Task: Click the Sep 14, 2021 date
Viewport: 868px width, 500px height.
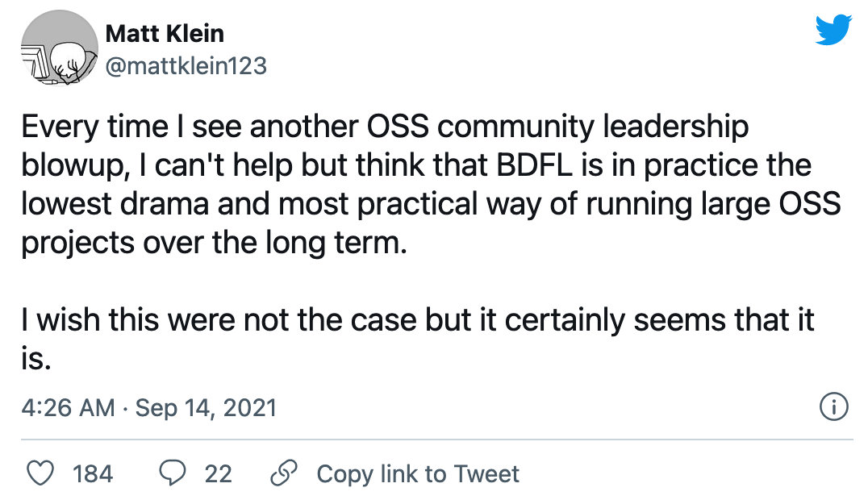Action: [x=206, y=407]
